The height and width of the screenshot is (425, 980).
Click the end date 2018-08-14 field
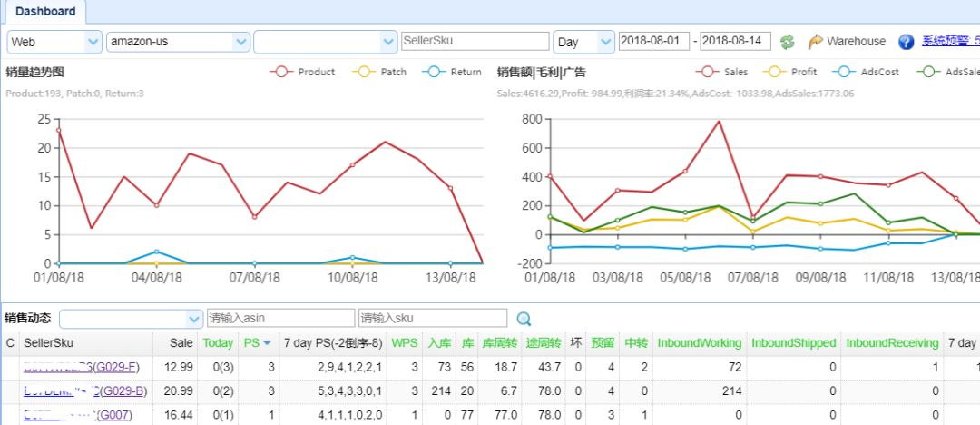[735, 41]
